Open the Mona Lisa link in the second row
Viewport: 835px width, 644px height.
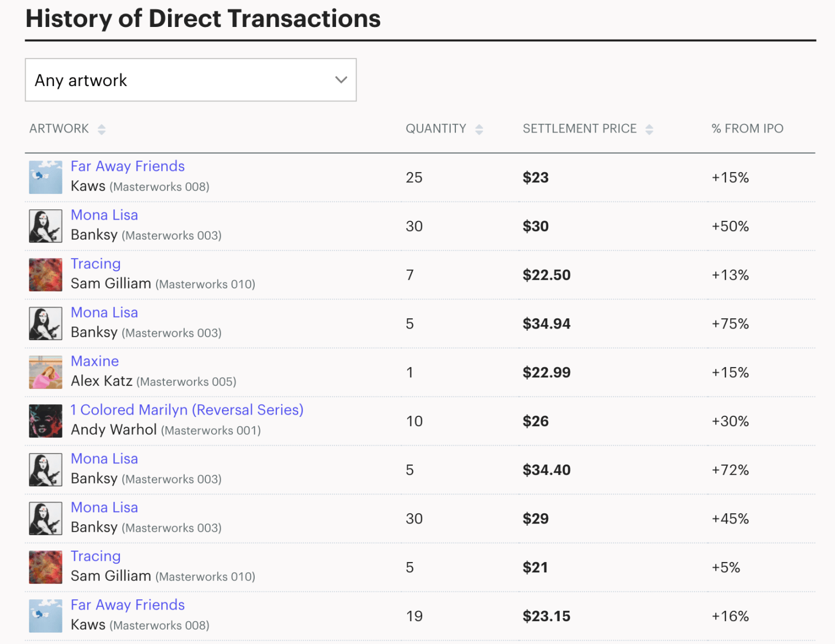pyautogui.click(x=104, y=215)
